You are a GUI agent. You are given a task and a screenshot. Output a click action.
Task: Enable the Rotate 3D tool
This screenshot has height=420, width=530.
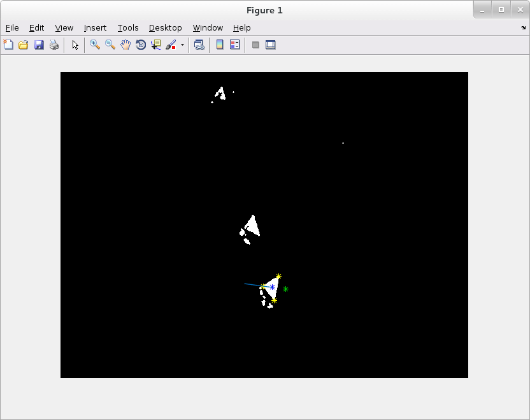pyautogui.click(x=141, y=45)
